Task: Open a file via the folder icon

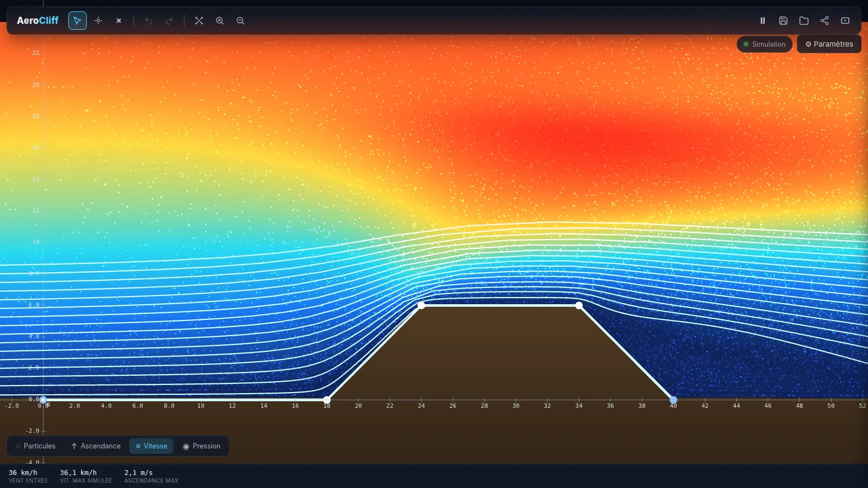Action: (x=804, y=21)
